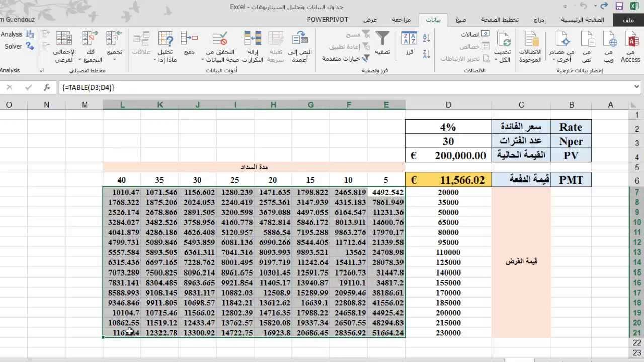The height and width of the screenshot is (362, 644).
Task: Open the Sort (فرز) dialog
Action: tap(410, 43)
